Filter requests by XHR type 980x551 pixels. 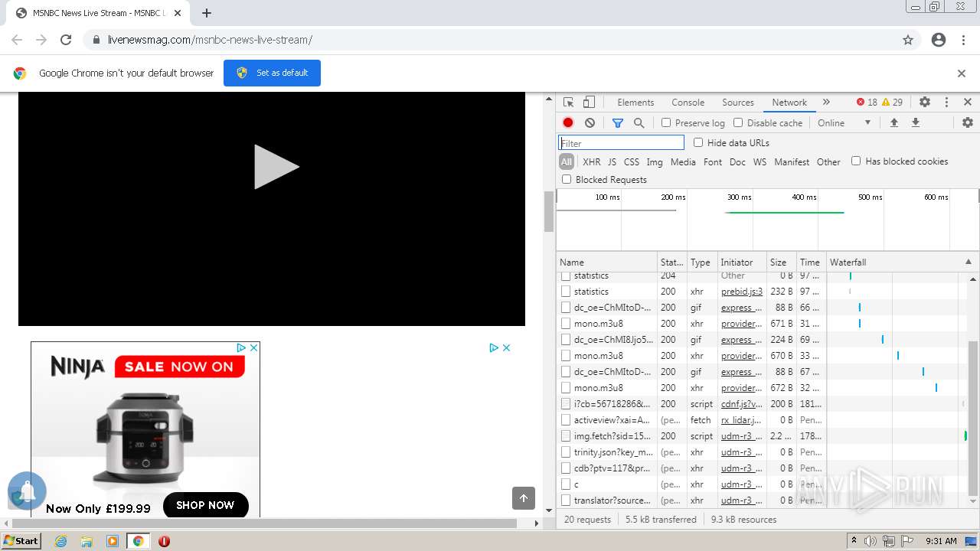click(x=592, y=161)
